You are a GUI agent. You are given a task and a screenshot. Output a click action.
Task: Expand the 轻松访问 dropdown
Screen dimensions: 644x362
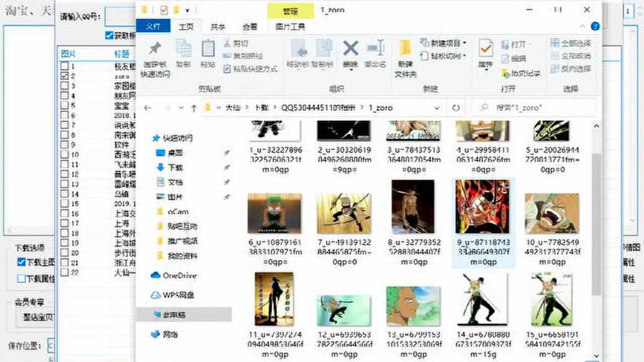click(x=464, y=56)
